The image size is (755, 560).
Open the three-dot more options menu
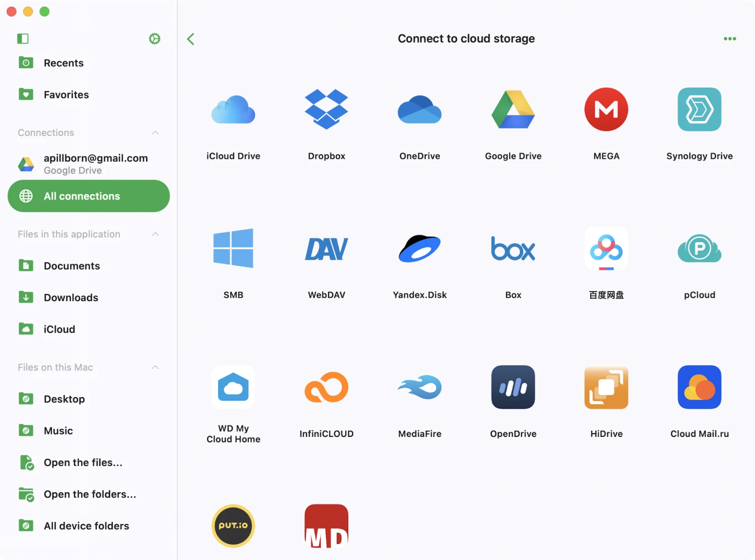tap(730, 39)
